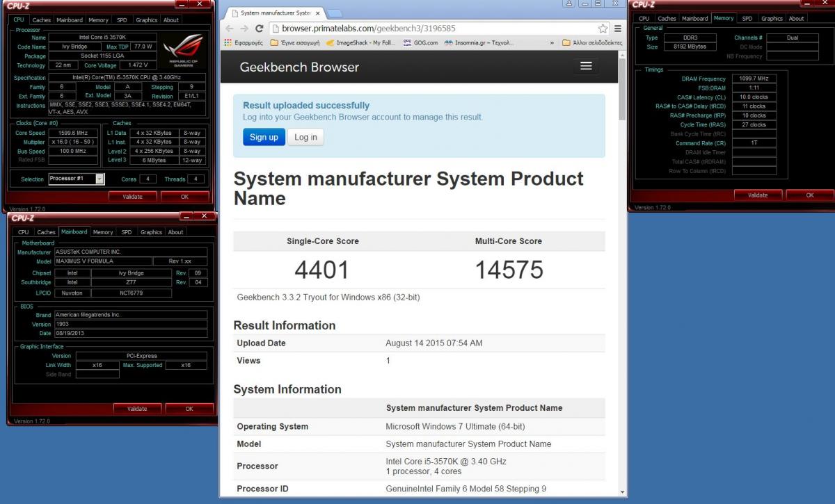This screenshot has height=504, width=835.
Task: Click OK in CPU-Z motherboard window
Action: pos(189,409)
